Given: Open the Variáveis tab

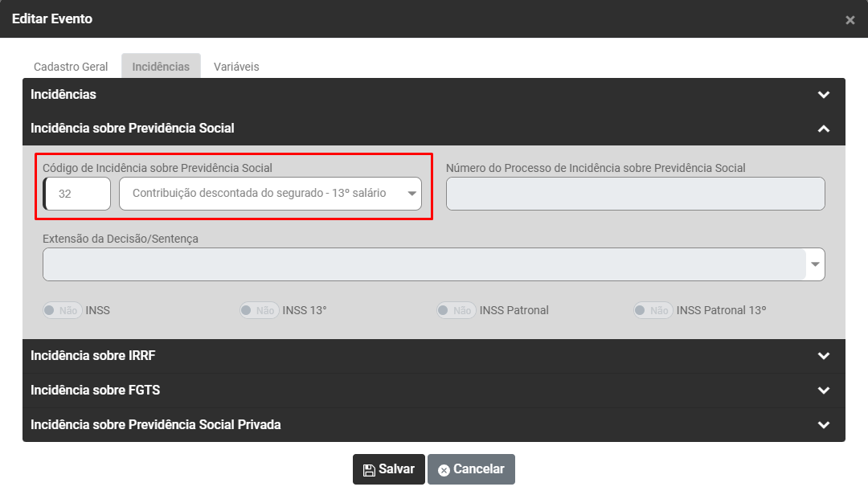Looking at the screenshot, I should pyautogui.click(x=236, y=67).
